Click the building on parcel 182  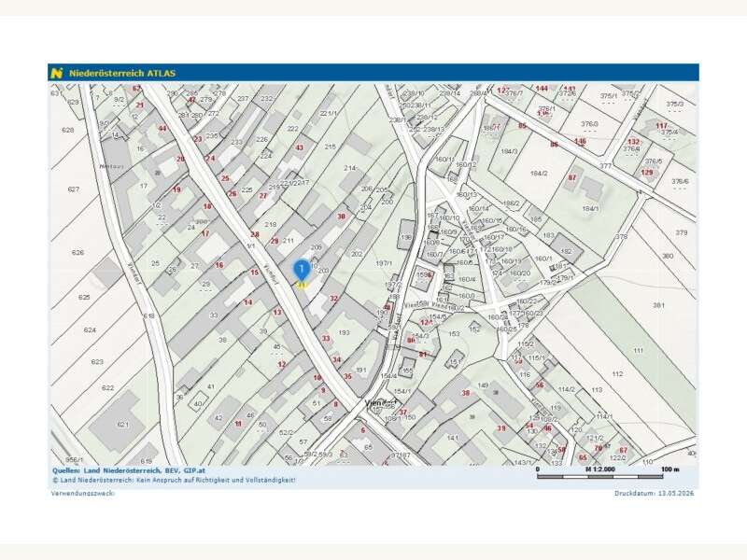567,249
